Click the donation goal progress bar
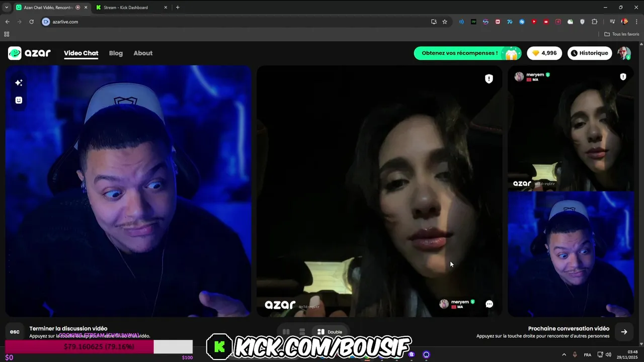Image resolution: width=644 pixels, height=362 pixels. click(99, 346)
